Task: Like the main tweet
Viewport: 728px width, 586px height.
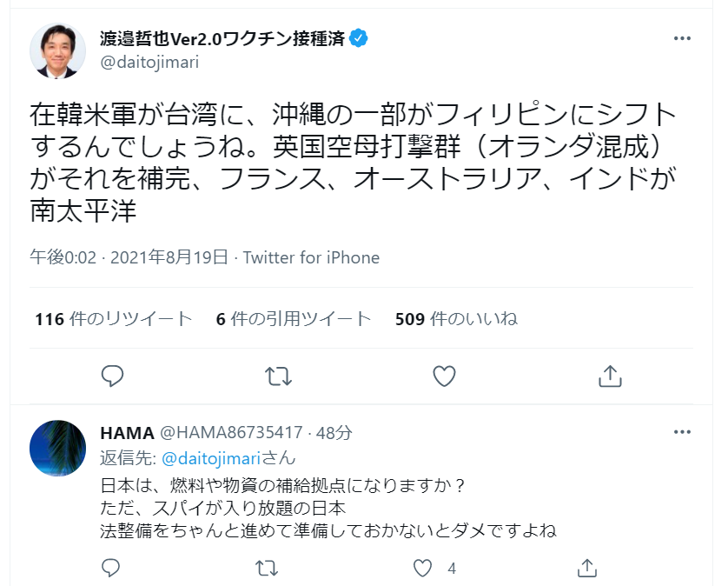Action: pos(444,376)
